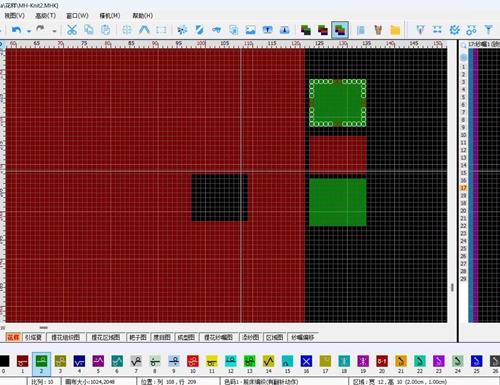500x385 pixels.
Task: Select highlighted row 17 in right panel
Action: pyautogui.click(x=463, y=188)
